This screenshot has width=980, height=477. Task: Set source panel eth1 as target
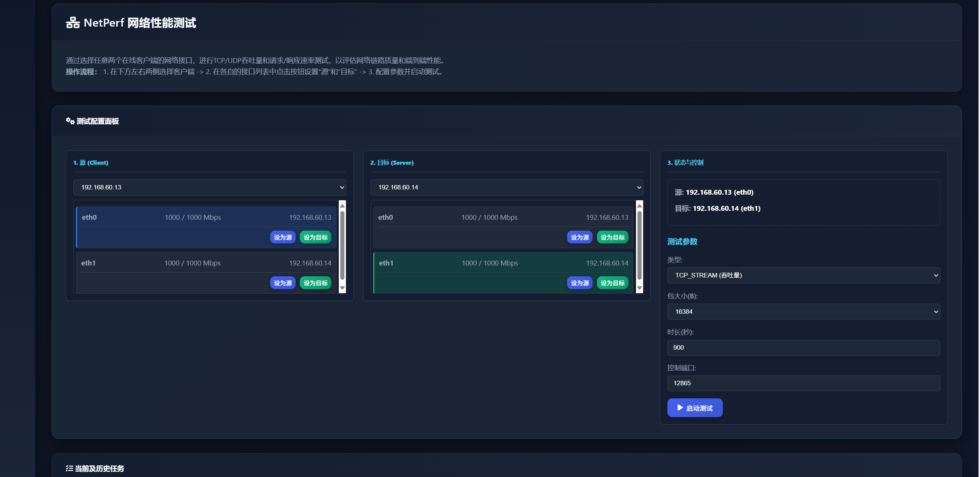316,283
